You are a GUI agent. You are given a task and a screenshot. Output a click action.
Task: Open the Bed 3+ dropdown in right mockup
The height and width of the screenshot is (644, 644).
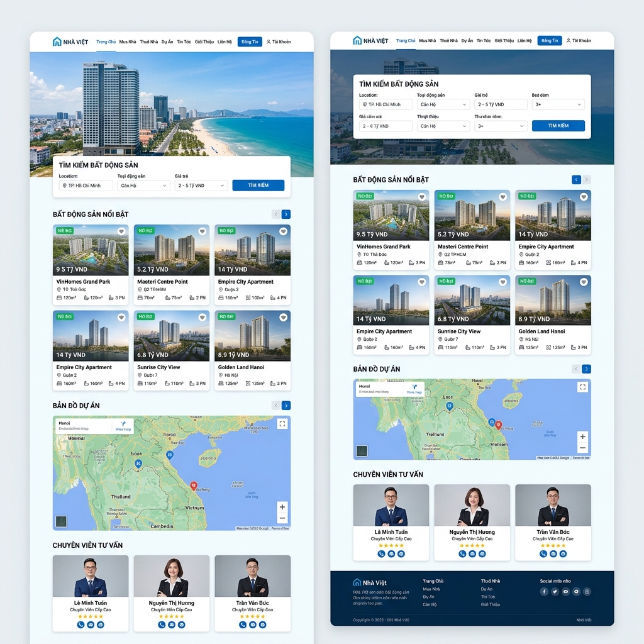click(558, 104)
